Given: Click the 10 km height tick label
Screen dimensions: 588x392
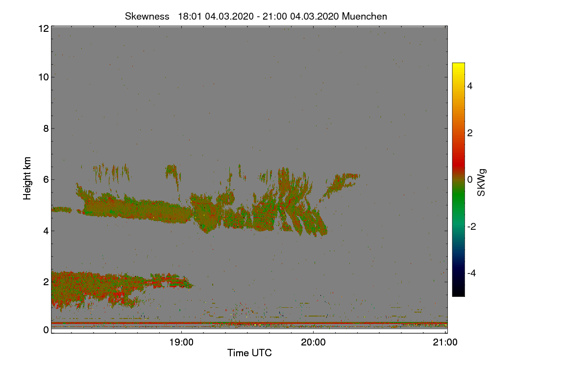Looking at the screenshot, I should [43, 77].
